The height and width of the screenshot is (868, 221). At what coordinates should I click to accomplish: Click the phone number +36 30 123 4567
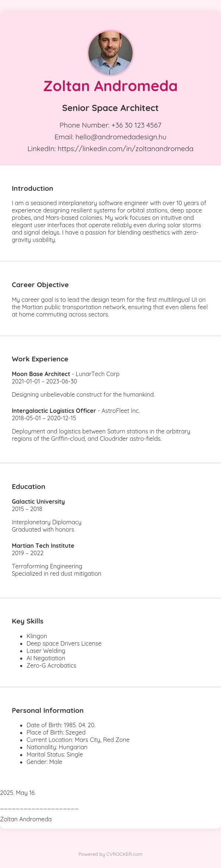(x=136, y=125)
